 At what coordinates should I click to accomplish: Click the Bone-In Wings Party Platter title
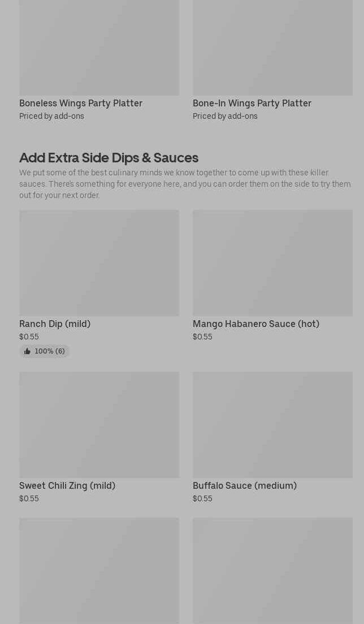click(252, 103)
